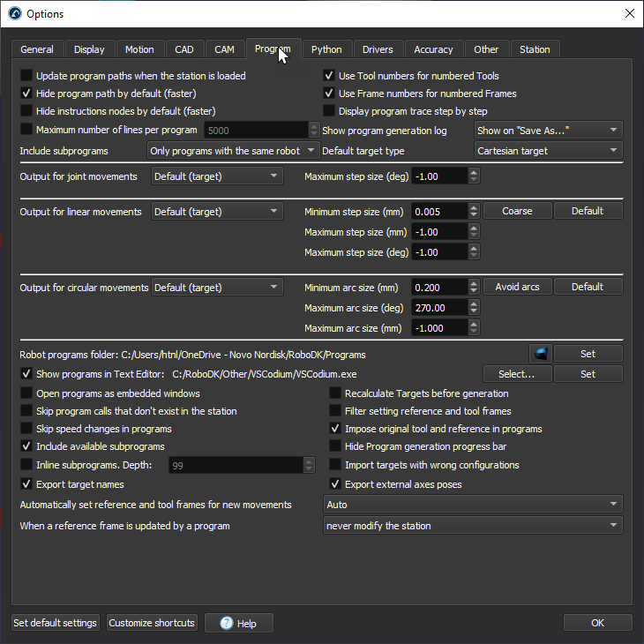The image size is (644, 644).
Task: Expand Output for linear movements dropdown
Action: (x=217, y=212)
